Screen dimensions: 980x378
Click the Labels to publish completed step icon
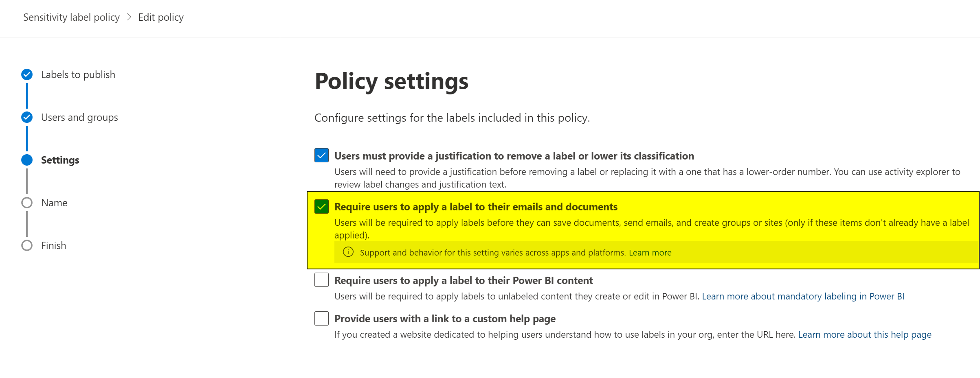tap(27, 74)
